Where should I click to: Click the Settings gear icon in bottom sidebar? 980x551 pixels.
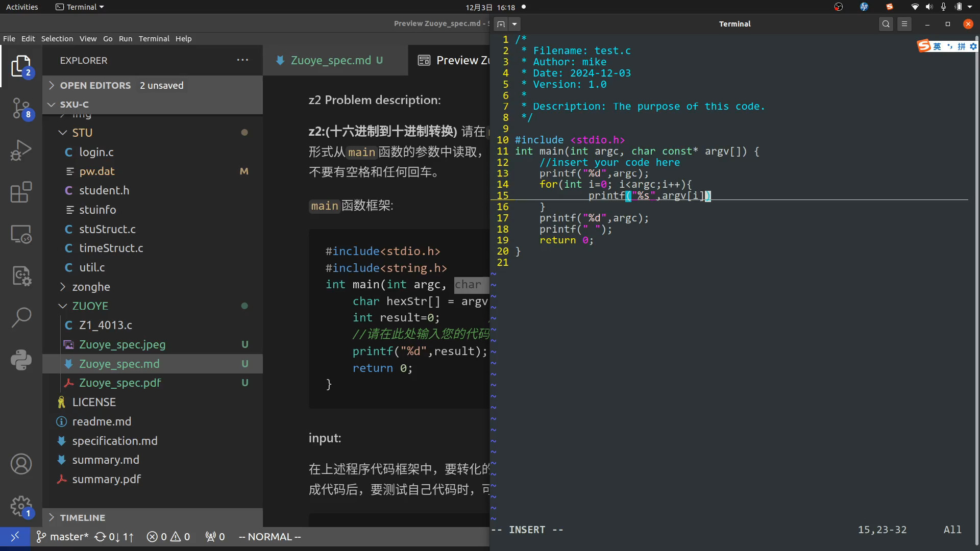(20, 505)
